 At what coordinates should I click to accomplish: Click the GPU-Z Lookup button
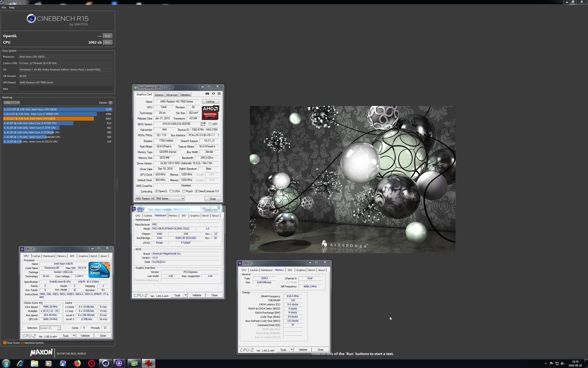[210, 102]
